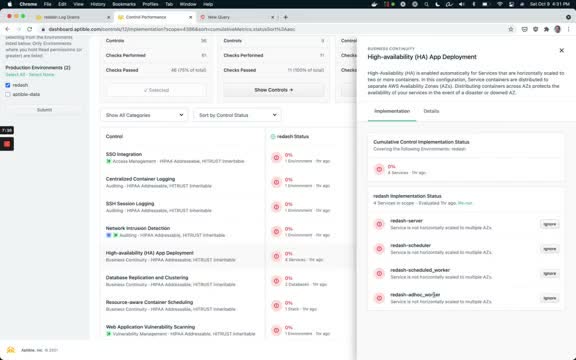
Task: Open a new Chrome tab
Action: 285,17
